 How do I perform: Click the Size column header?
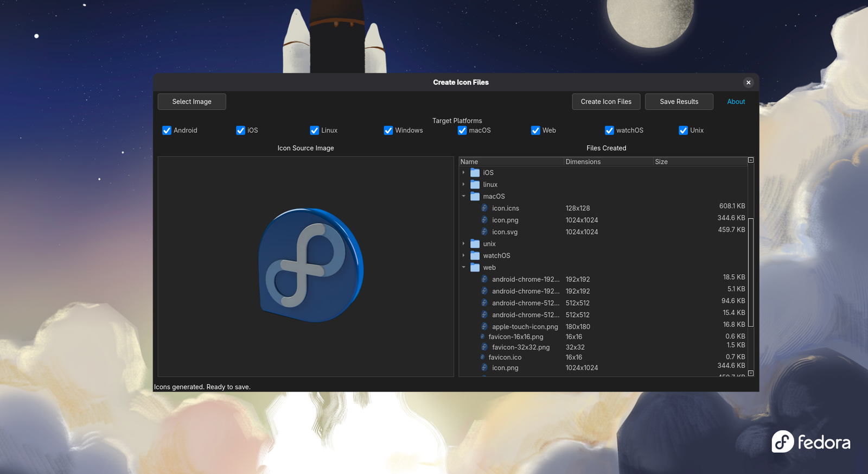coord(700,162)
